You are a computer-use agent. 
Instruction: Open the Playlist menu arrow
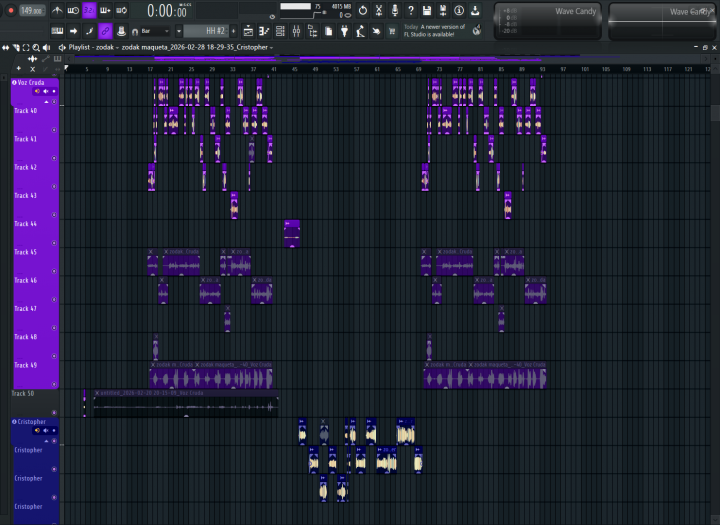pyautogui.click(x=63, y=47)
